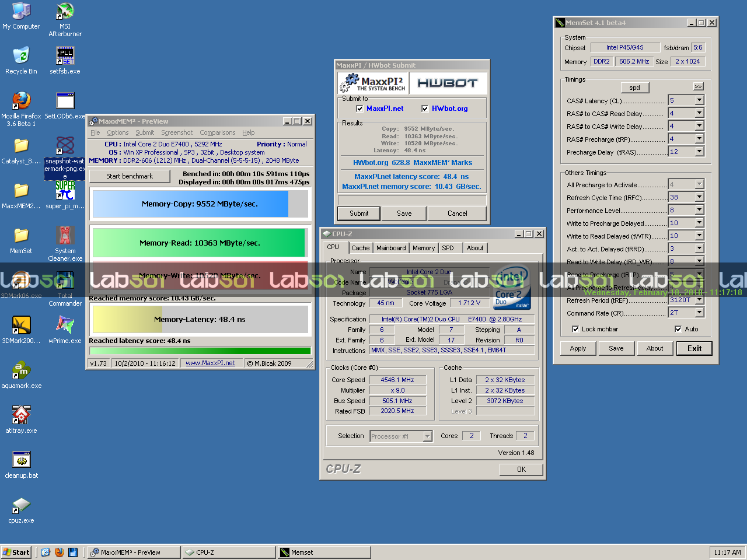The width and height of the screenshot is (747, 560).
Task: Open the Recycle Bin icon
Action: click(x=21, y=61)
